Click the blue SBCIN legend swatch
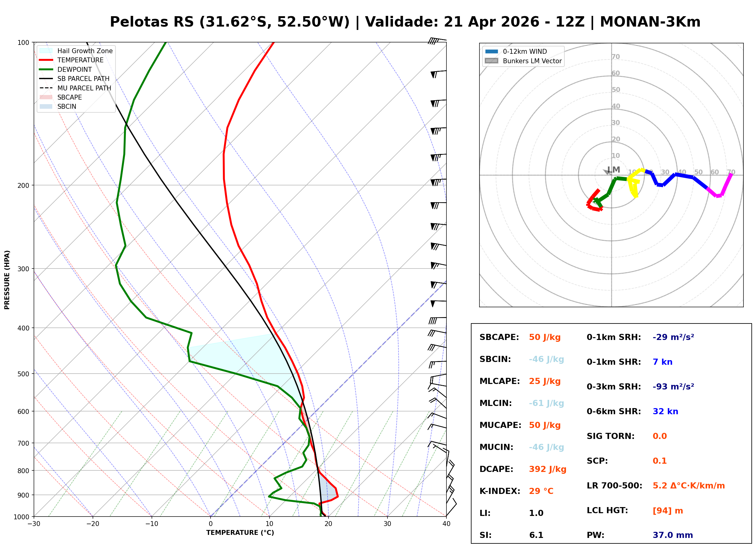 tap(46, 106)
